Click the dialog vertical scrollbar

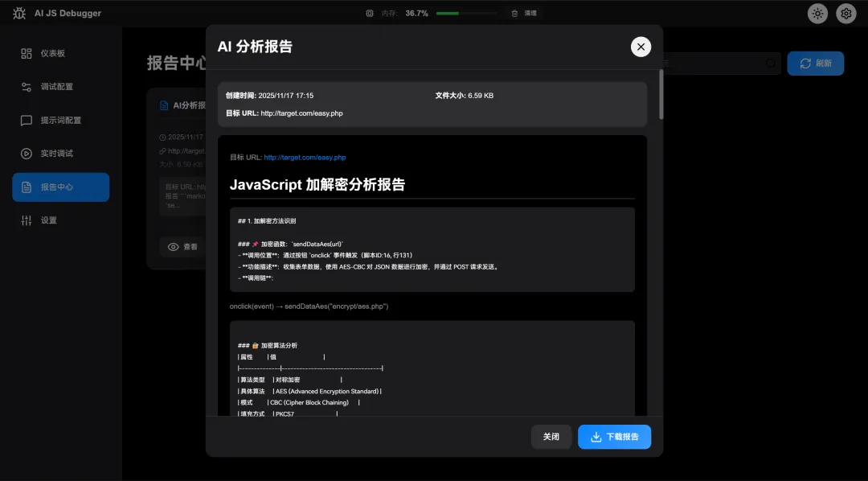point(661,94)
